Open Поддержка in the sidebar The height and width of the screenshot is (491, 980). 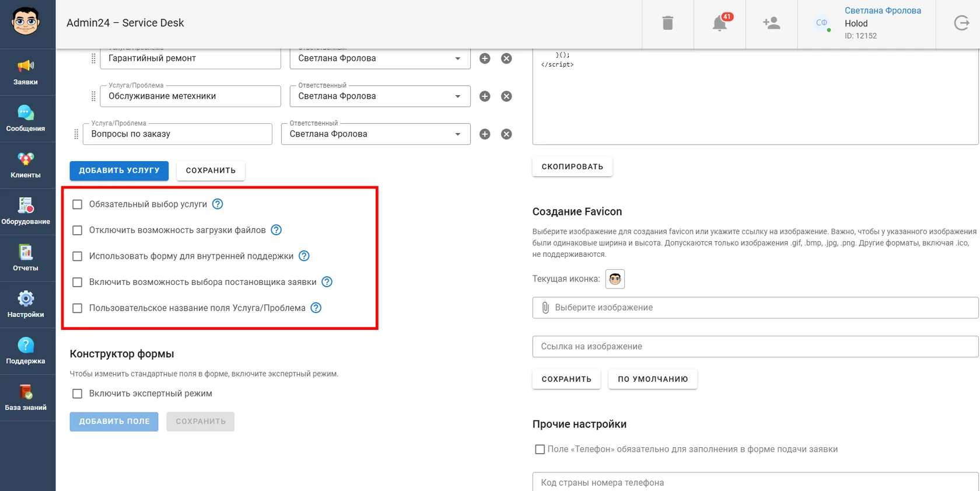pyautogui.click(x=26, y=351)
